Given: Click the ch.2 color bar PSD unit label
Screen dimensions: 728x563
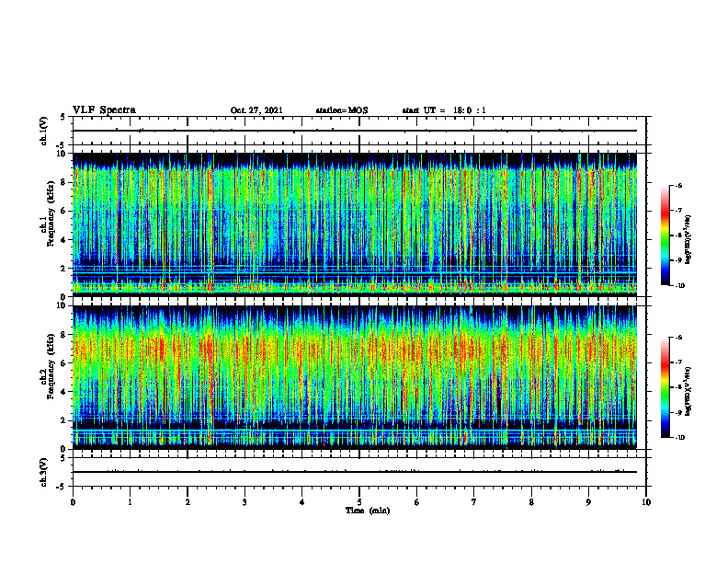Looking at the screenshot, I should (x=688, y=392).
